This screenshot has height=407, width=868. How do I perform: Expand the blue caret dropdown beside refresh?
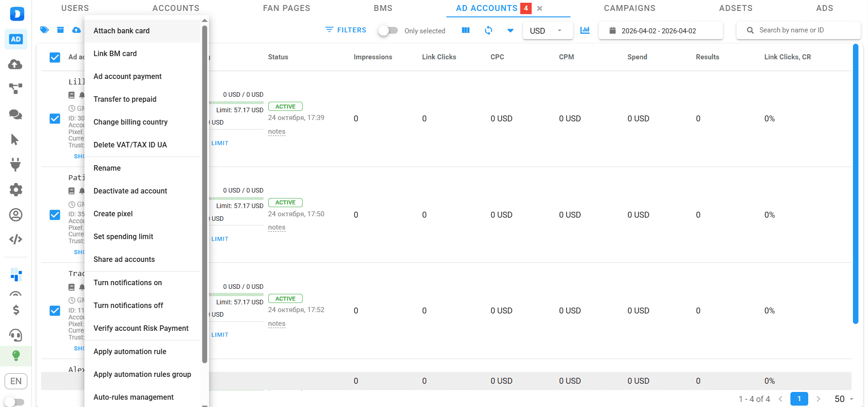[510, 31]
